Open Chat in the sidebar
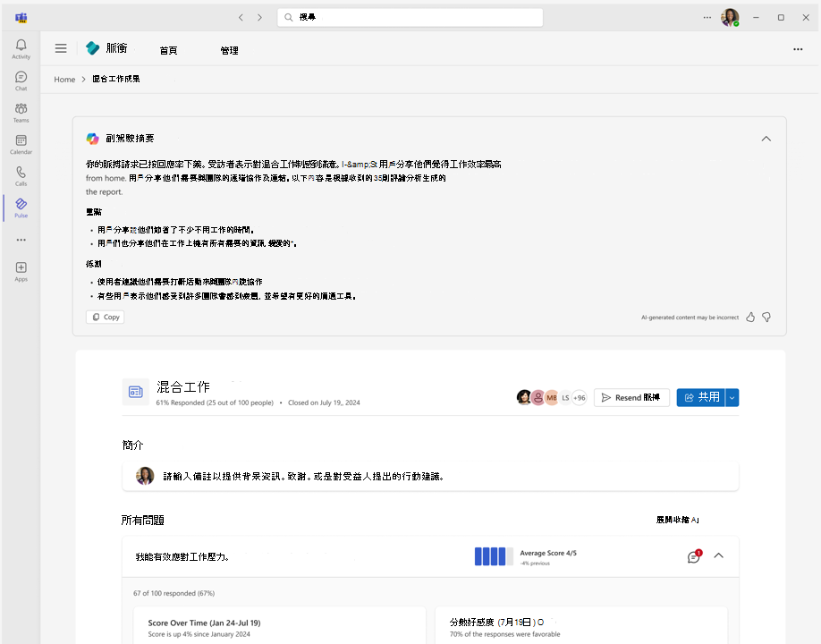Screen dimensions: 821x644 pos(21,81)
